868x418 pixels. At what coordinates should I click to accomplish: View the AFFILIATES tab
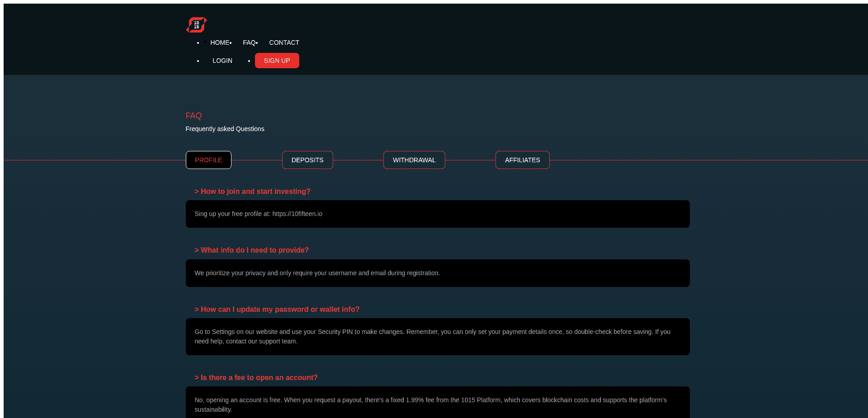tap(523, 160)
